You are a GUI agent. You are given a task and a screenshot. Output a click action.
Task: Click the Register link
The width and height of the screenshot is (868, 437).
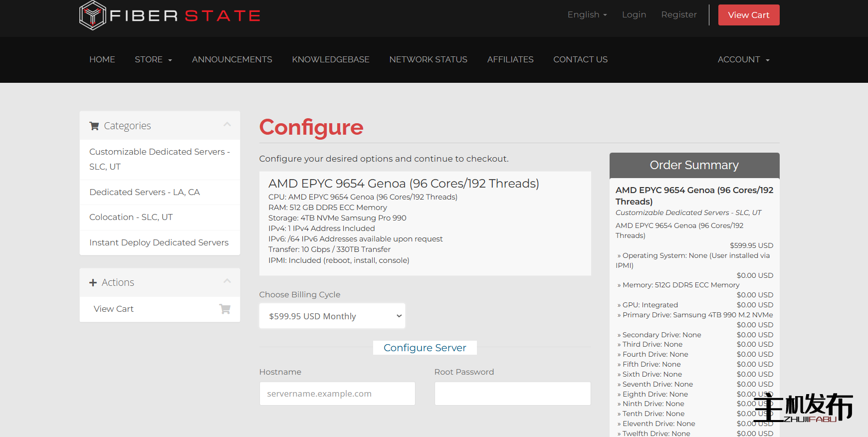pos(679,15)
